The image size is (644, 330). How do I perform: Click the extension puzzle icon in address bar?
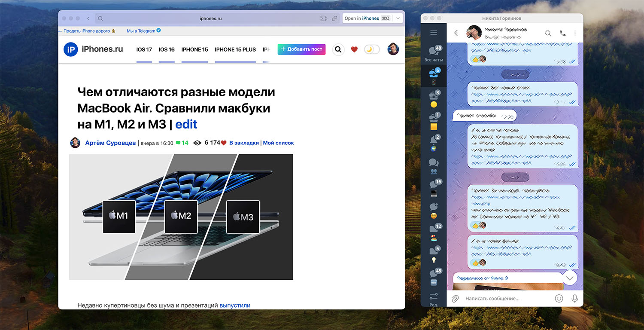click(x=324, y=18)
